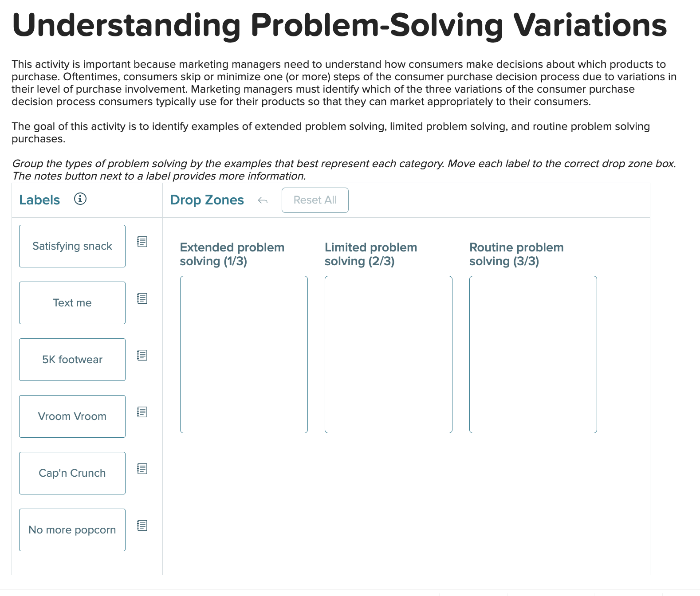Select the Vroom Vroom label
Image resolution: width=700 pixels, height=596 pixels.
click(72, 416)
